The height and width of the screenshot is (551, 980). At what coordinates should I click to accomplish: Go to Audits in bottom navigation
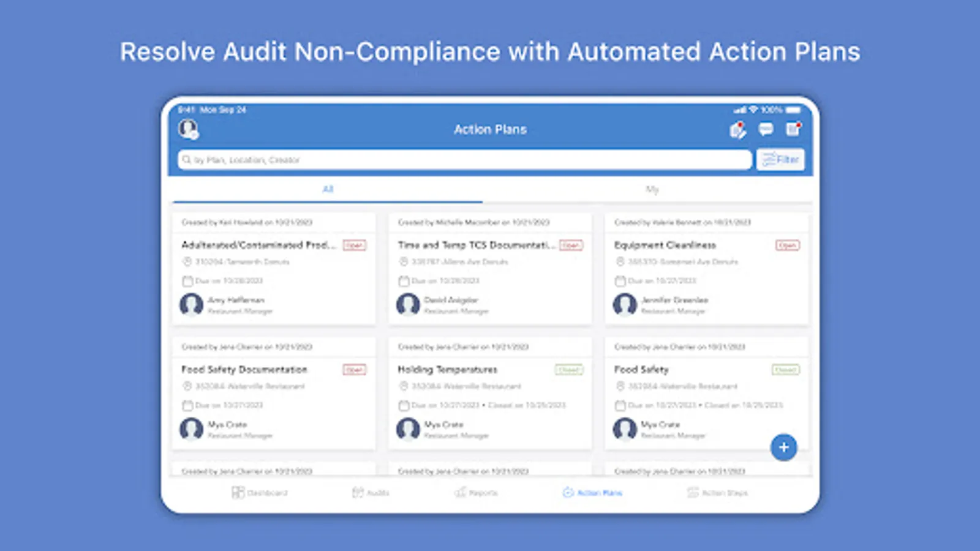point(371,492)
